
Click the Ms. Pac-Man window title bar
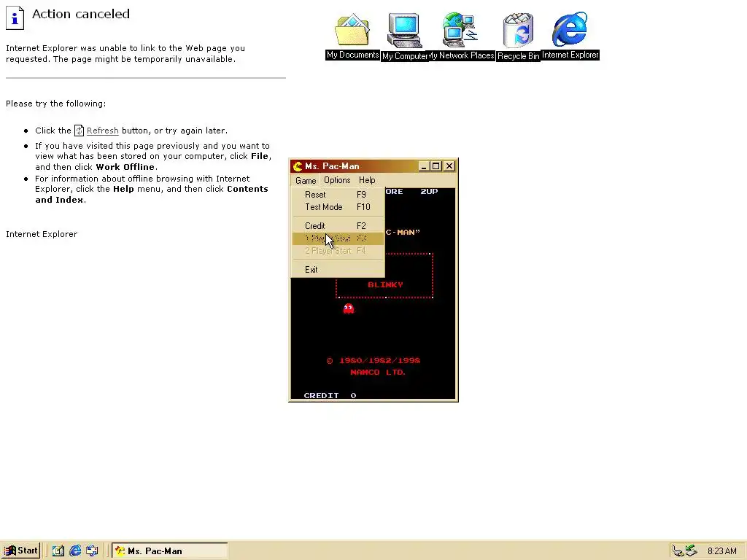373,166
